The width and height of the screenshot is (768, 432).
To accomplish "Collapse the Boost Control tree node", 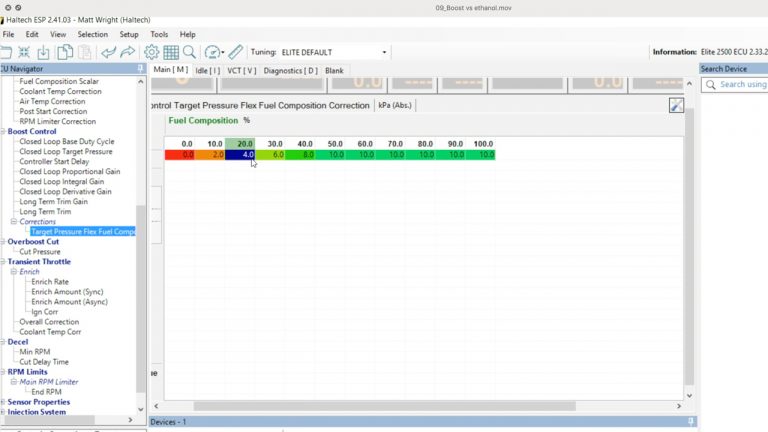I will tap(3, 131).
